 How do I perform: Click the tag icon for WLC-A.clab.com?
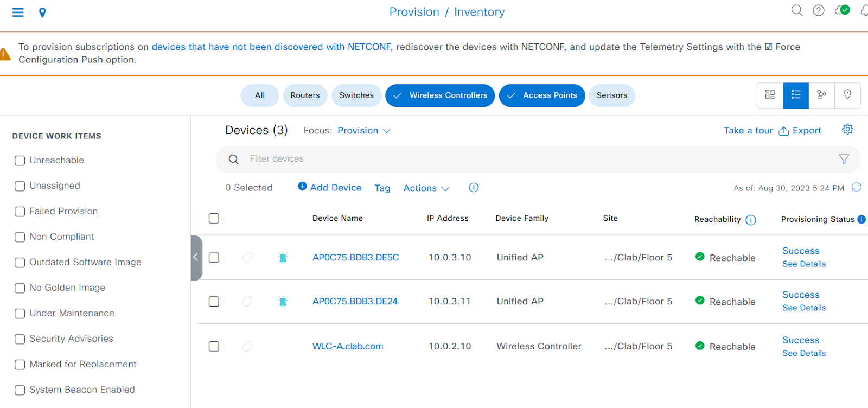[247, 346]
